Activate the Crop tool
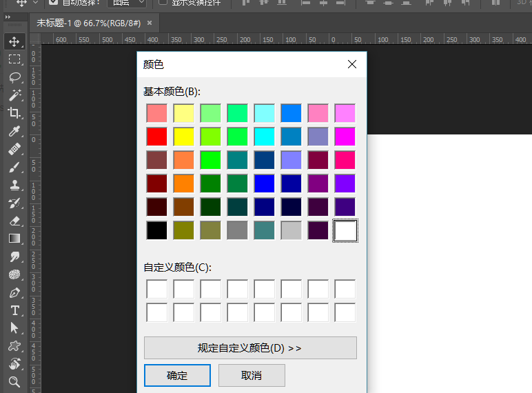The image size is (532, 393). [14, 113]
